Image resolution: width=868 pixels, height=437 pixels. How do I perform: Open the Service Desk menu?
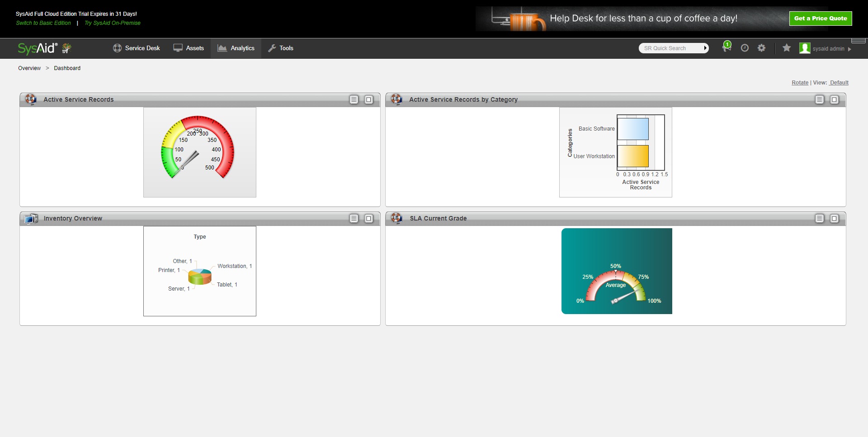point(137,48)
